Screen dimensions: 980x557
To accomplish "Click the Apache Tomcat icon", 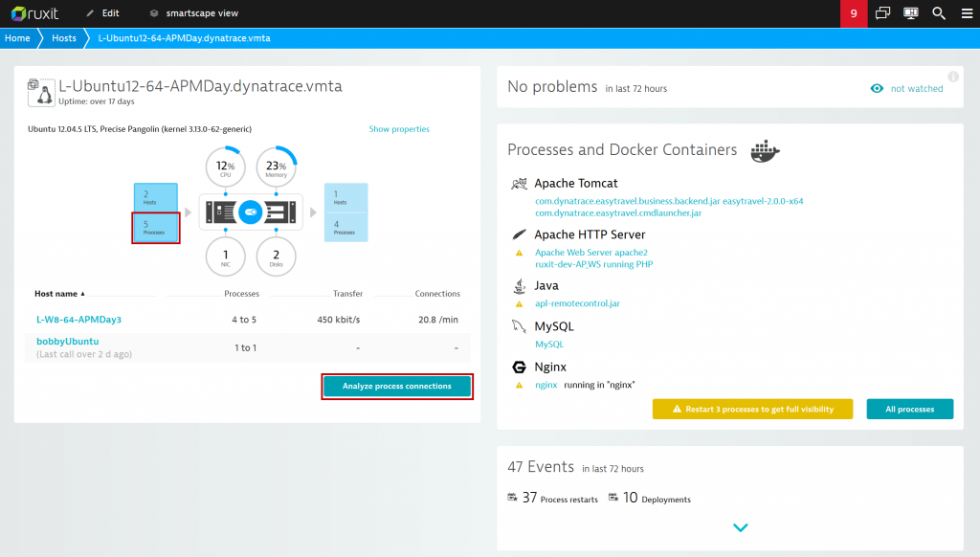I will 519,183.
